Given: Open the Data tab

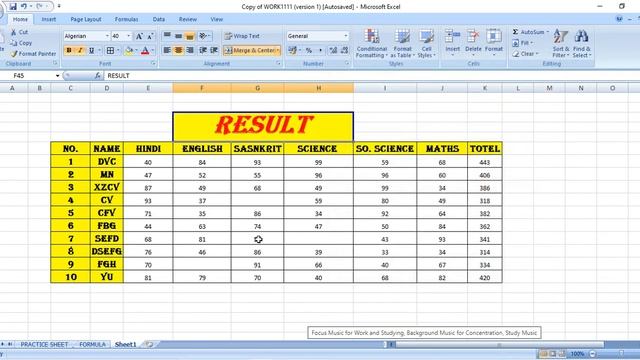Looking at the screenshot, I should tap(159, 19).
